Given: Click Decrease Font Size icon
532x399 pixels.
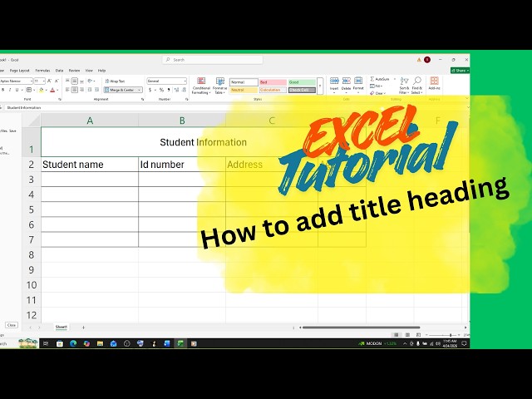Looking at the screenshot, I should click(x=57, y=81).
